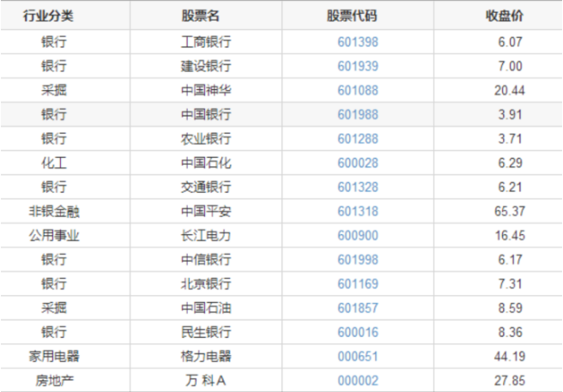Click the 家用电器 industry cell
The image size is (563, 392).
coord(54,357)
